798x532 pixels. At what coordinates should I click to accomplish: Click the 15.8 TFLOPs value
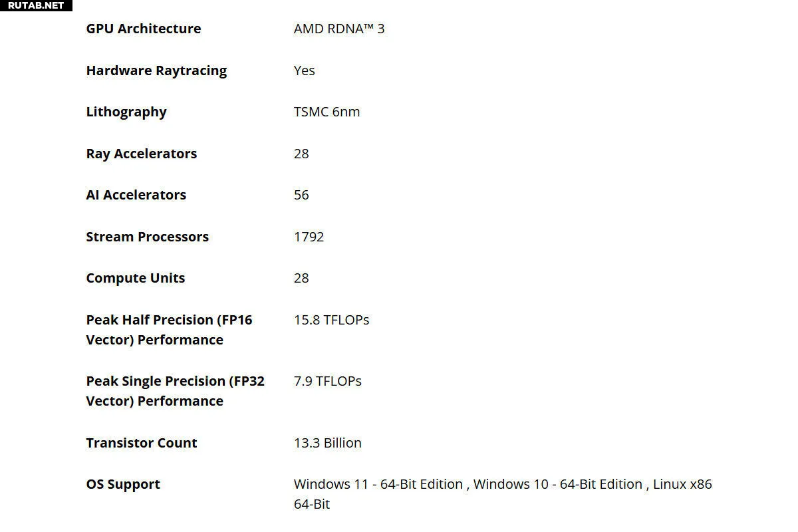pyautogui.click(x=332, y=320)
